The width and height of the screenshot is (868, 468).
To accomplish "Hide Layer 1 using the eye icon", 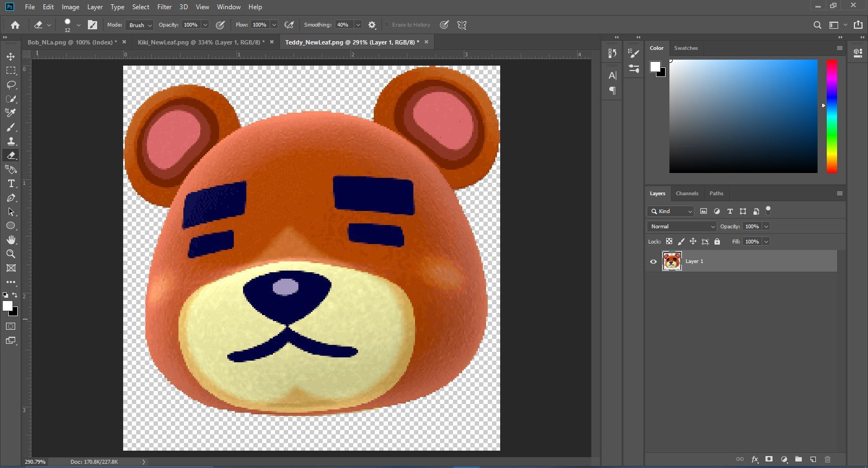I will click(653, 261).
